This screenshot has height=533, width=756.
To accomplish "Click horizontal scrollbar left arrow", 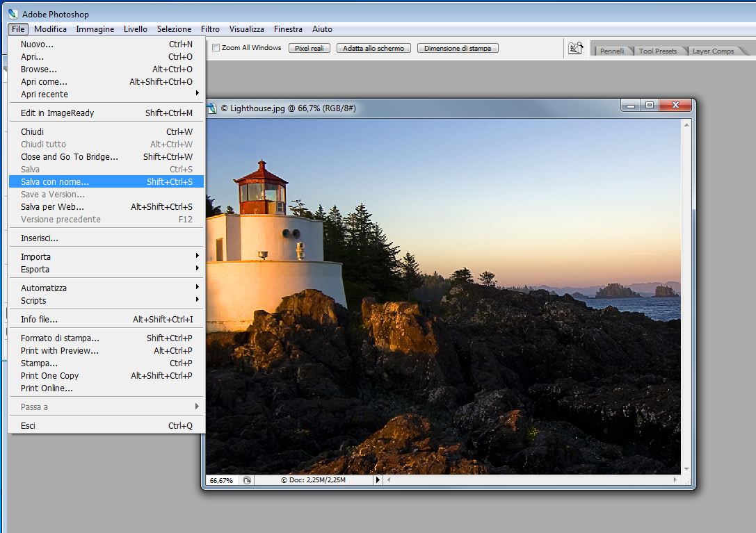I will point(389,480).
